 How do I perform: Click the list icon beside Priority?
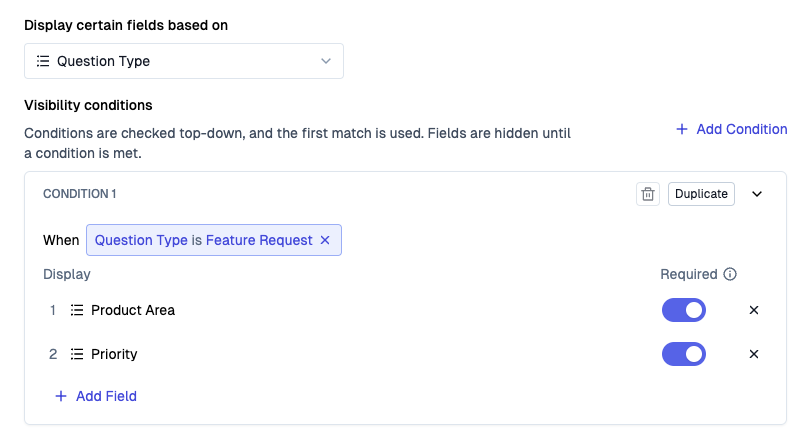coord(77,354)
